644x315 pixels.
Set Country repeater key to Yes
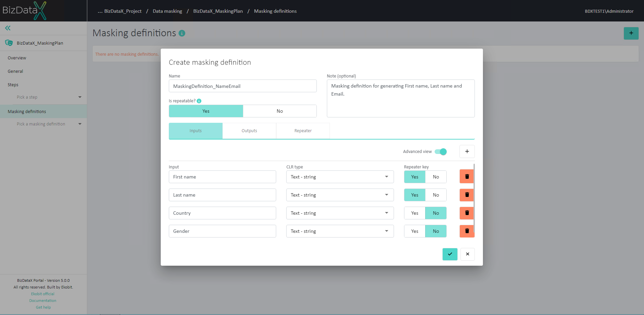coord(415,213)
